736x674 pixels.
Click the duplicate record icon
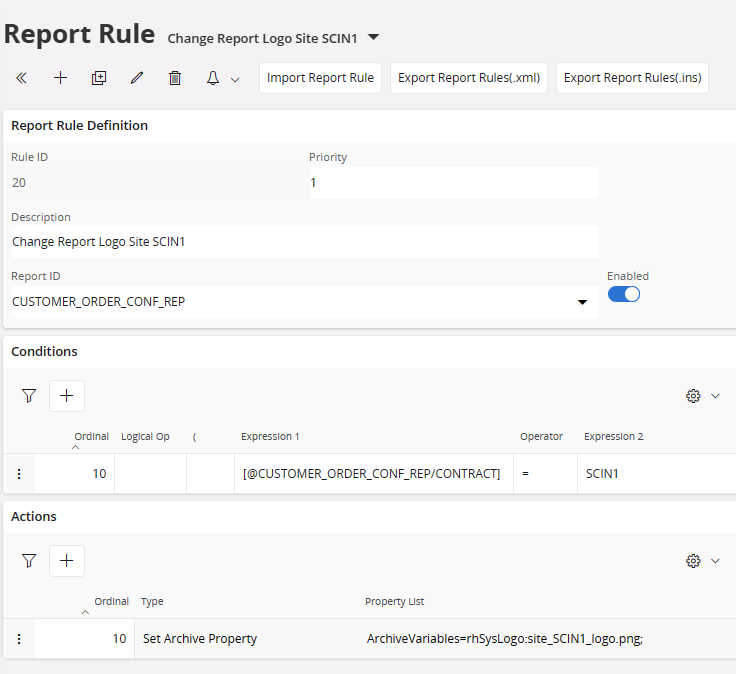[98, 78]
